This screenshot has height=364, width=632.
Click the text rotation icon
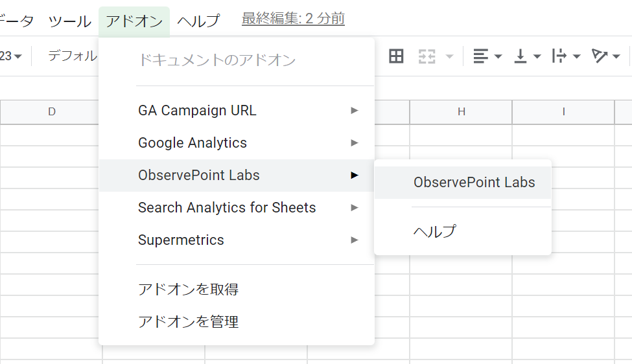pos(599,56)
